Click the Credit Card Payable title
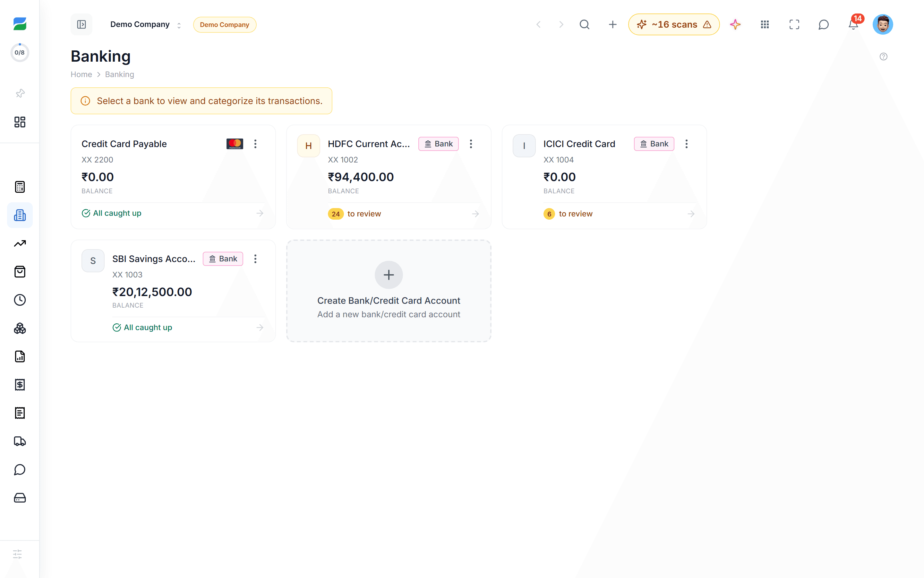This screenshot has width=924, height=578. (124, 144)
